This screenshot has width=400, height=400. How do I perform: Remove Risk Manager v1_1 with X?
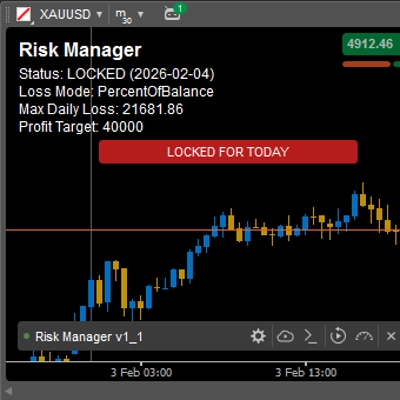391,336
